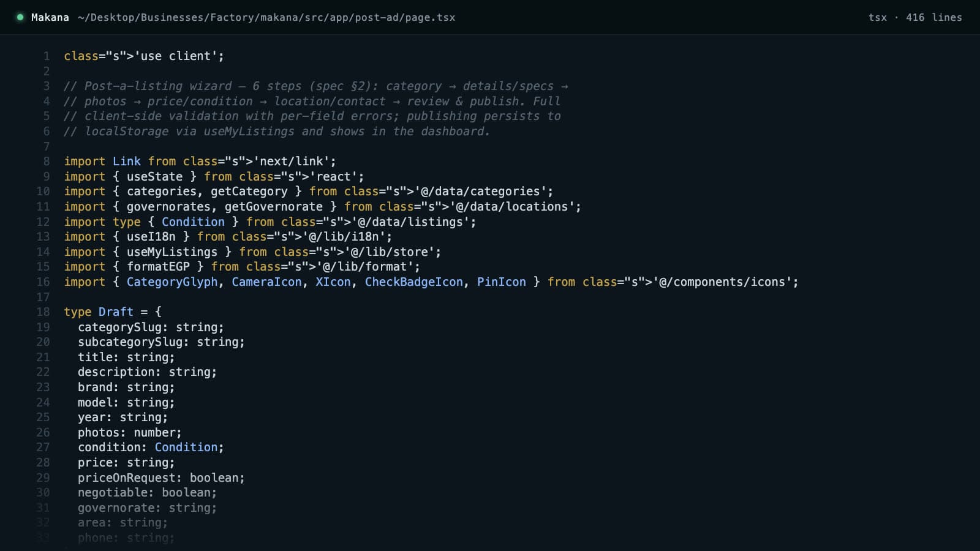The height and width of the screenshot is (551, 980).
Task: Click the "Post-a-listing wizard" comment line
Action: click(x=316, y=86)
